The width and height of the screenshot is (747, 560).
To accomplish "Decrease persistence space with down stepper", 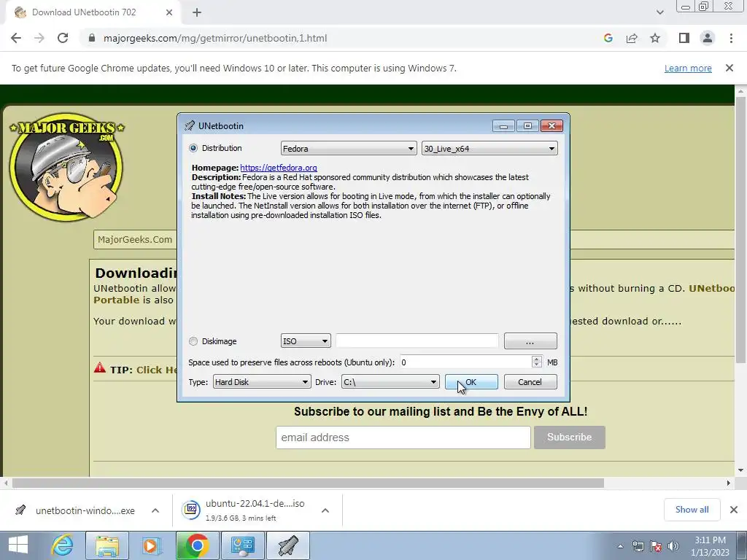I will pos(537,366).
